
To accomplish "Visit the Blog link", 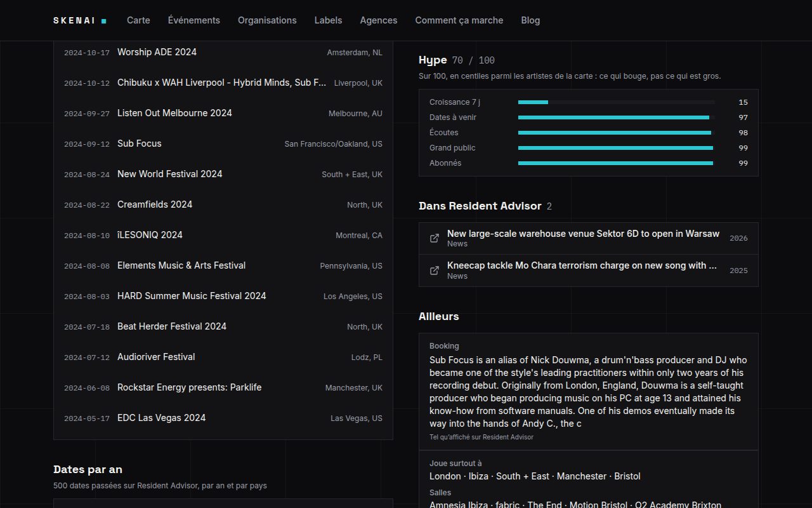I will click(x=530, y=20).
